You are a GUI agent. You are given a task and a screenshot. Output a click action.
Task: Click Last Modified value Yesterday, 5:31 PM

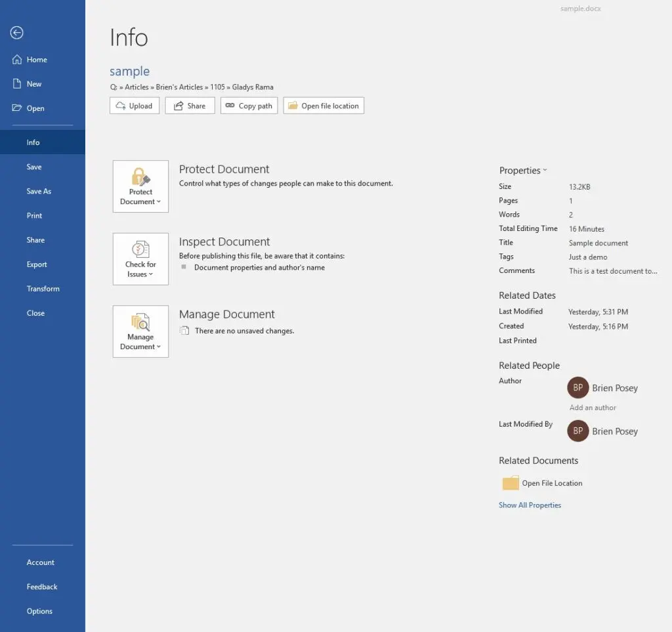pyautogui.click(x=598, y=312)
